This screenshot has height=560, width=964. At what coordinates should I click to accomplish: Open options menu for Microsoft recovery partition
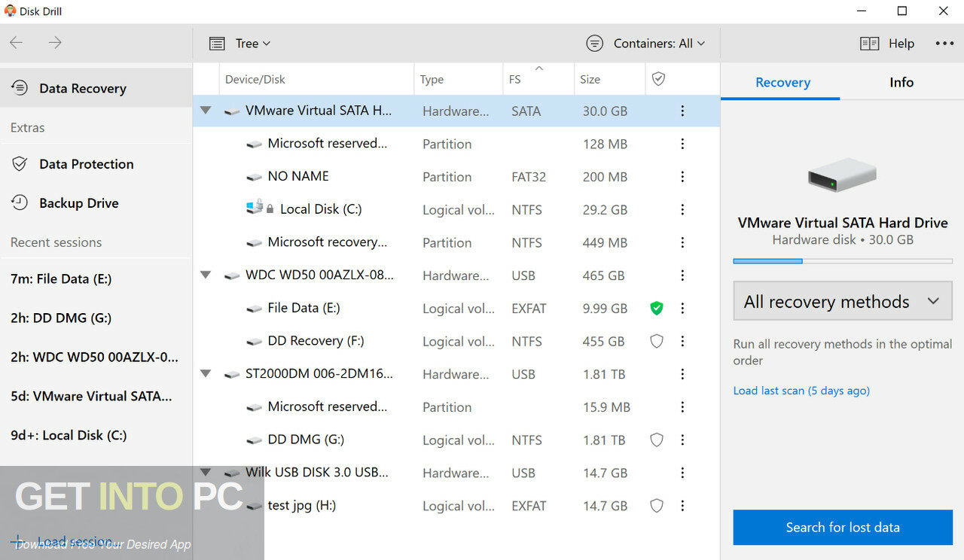[x=682, y=242]
